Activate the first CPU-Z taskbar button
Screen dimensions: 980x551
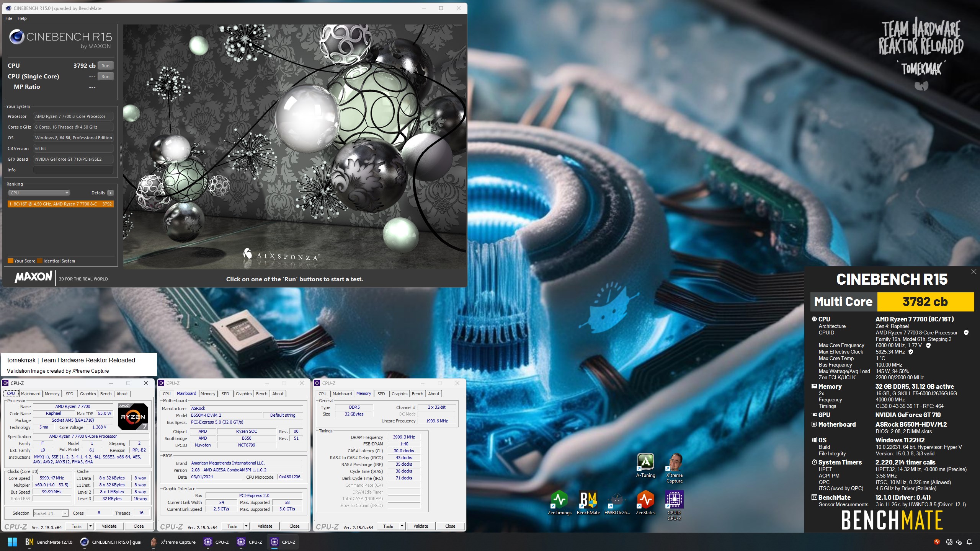[217, 542]
